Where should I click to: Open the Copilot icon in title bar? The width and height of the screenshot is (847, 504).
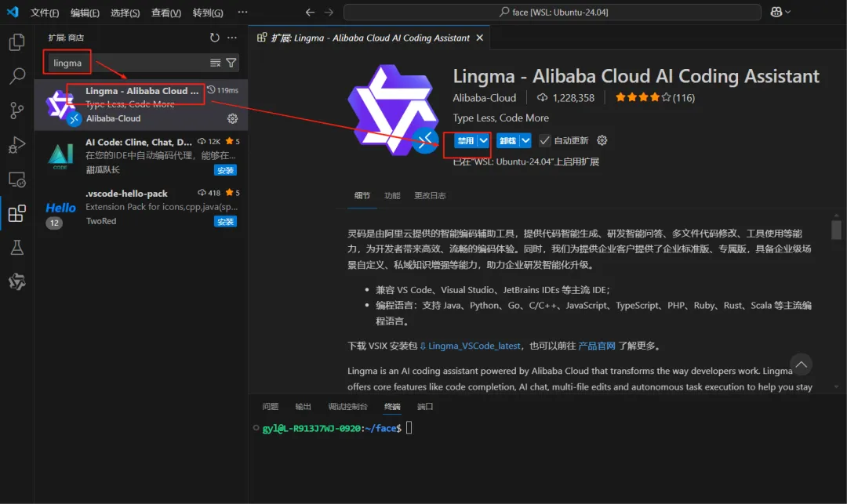[x=776, y=12]
